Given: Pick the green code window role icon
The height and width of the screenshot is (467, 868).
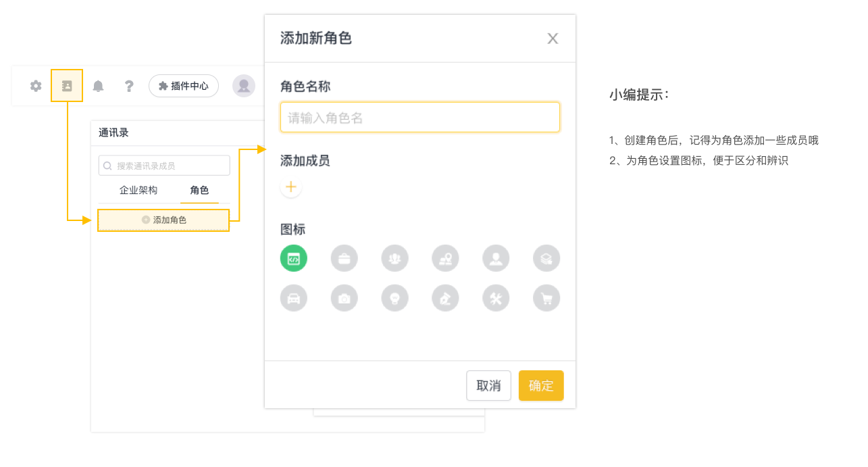Looking at the screenshot, I should point(294,258).
